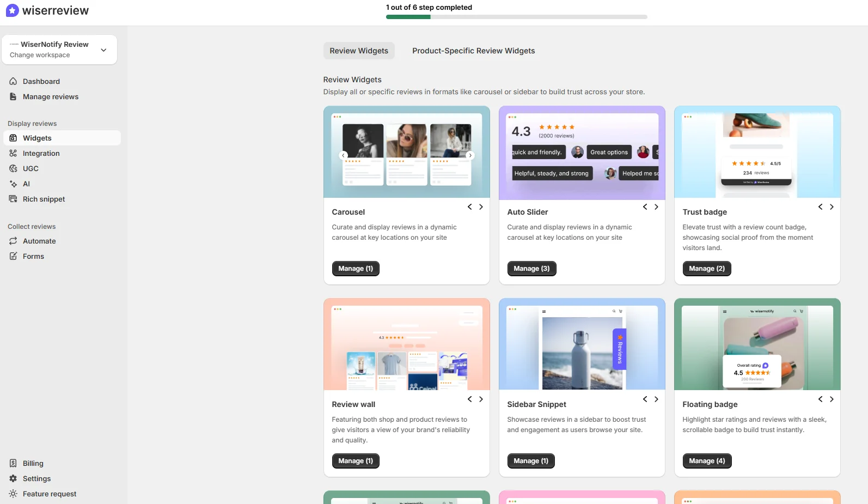Expand the WiserNotify Review workspace dropdown
Viewport: 868px width, 504px height.
(x=59, y=50)
